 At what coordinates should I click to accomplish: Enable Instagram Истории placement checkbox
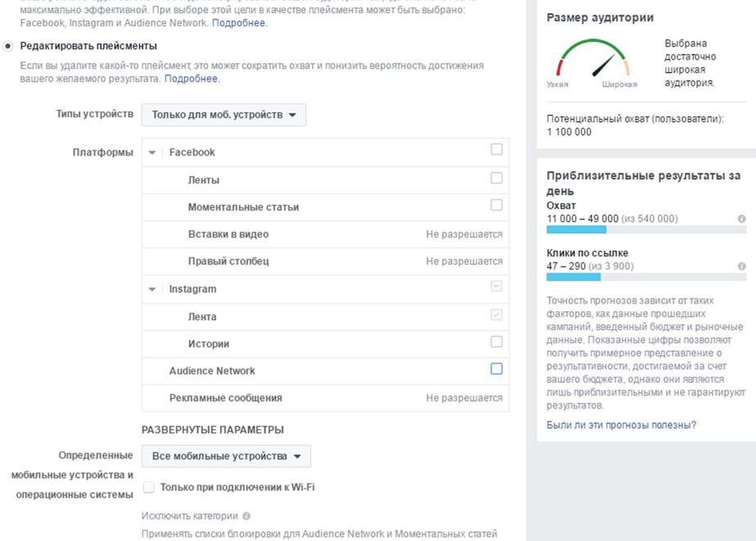(x=496, y=342)
